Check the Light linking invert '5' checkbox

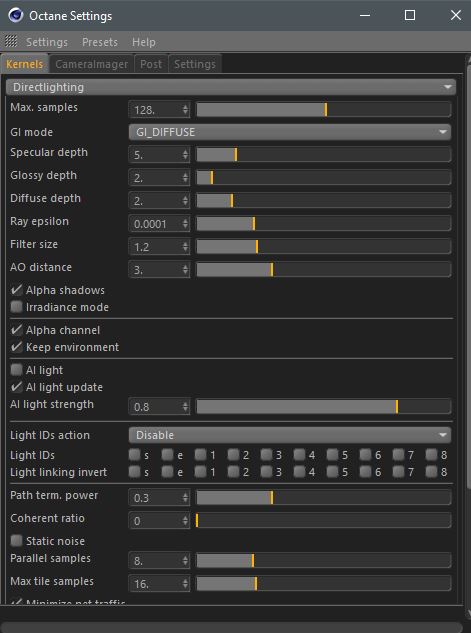[x=333, y=472]
